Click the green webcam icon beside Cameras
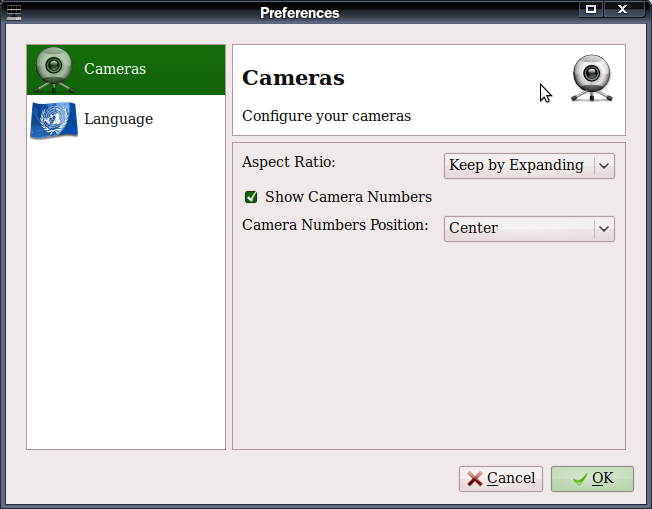This screenshot has height=509, width=652. (x=54, y=69)
